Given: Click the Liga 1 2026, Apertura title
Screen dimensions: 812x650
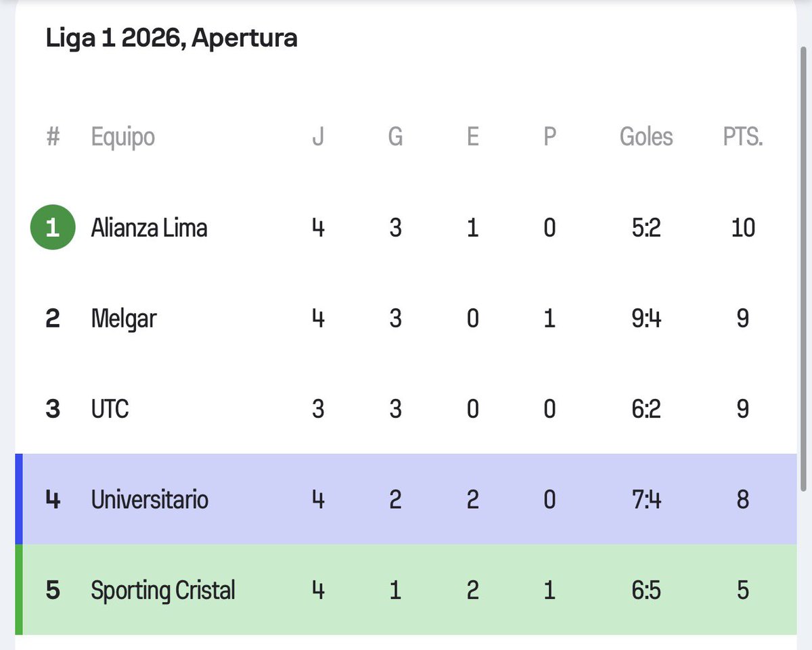Looking at the screenshot, I should click(x=171, y=39).
